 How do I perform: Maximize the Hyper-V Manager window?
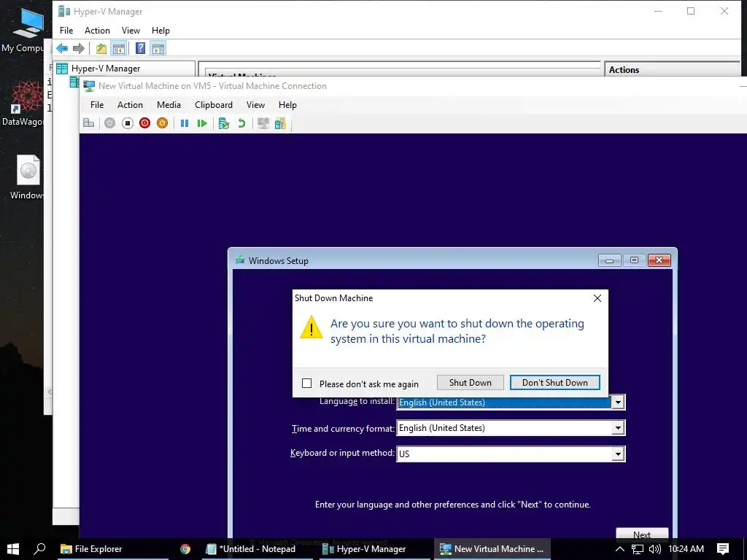[690, 11]
